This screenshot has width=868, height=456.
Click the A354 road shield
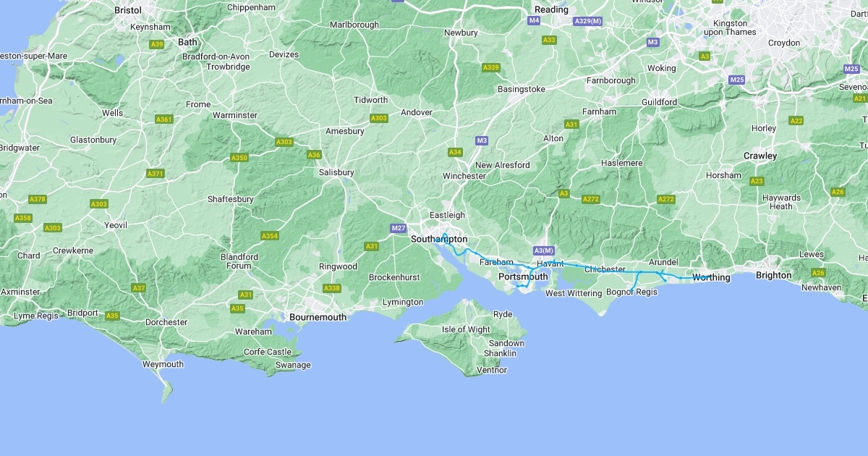tap(270, 236)
